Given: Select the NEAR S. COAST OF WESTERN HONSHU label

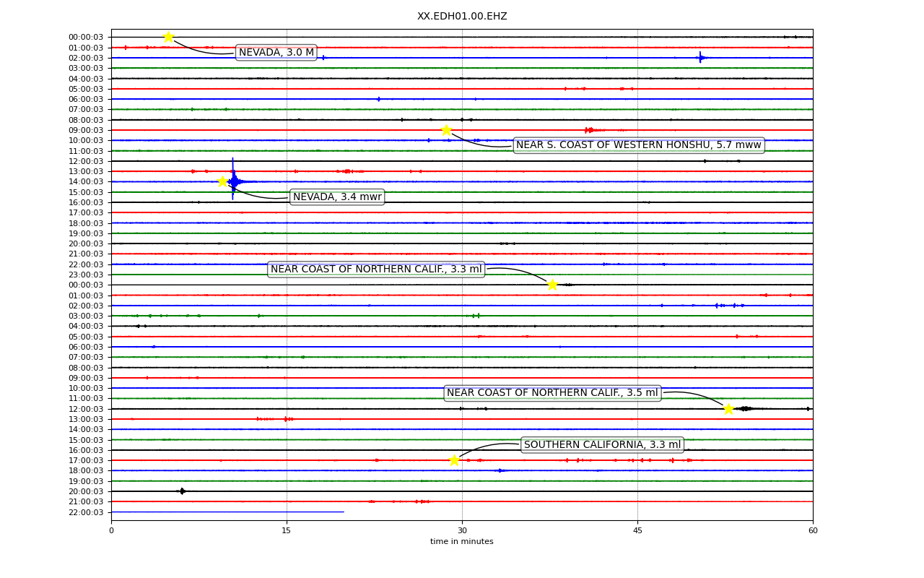Looking at the screenshot, I should click(x=639, y=145).
